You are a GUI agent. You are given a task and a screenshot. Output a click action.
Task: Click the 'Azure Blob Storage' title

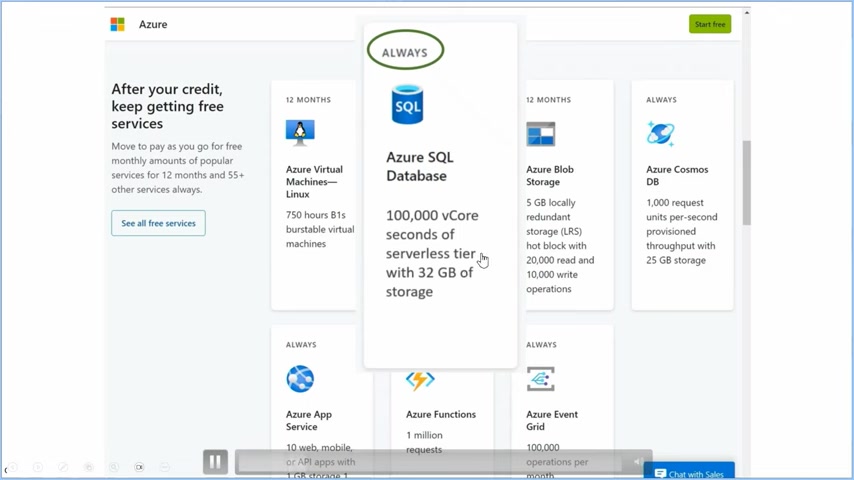[550, 175]
